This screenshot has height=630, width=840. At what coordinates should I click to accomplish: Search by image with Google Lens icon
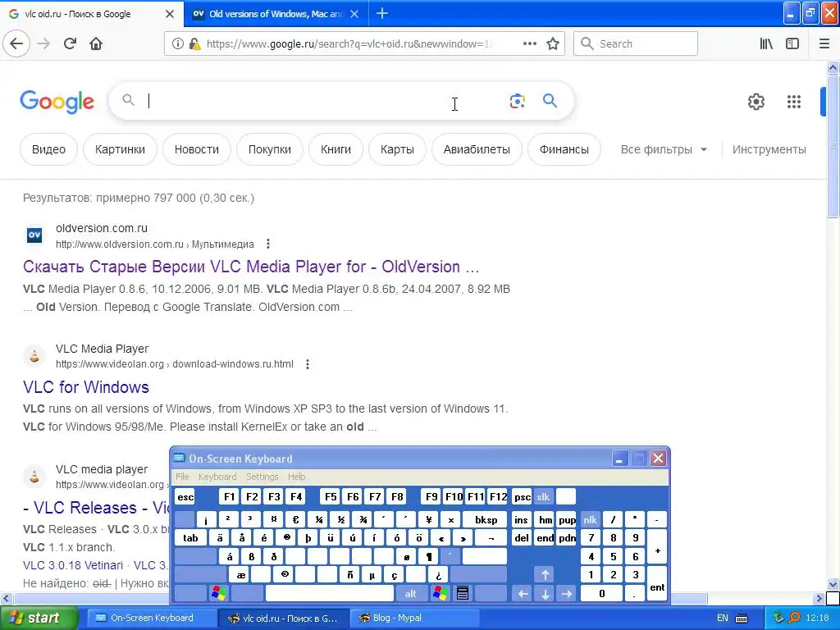[517, 101]
